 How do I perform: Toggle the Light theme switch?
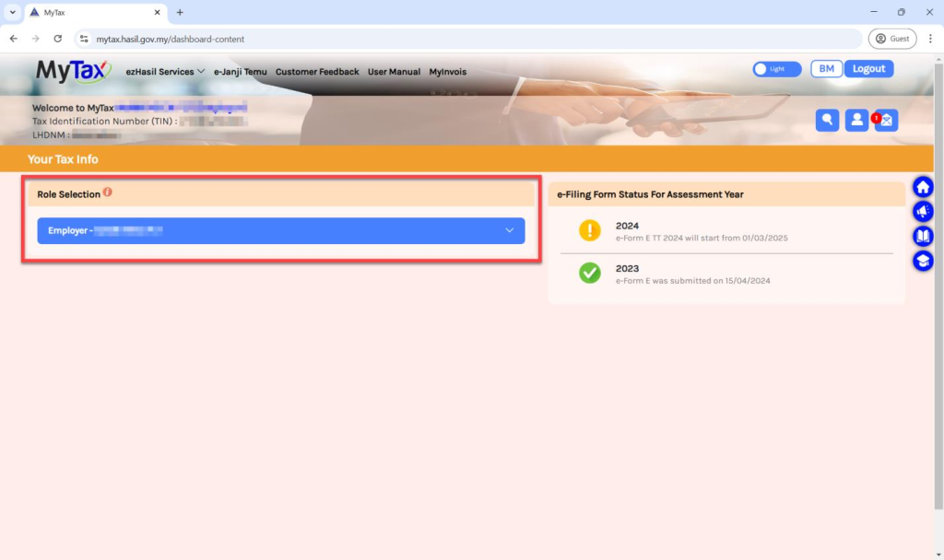pos(776,69)
